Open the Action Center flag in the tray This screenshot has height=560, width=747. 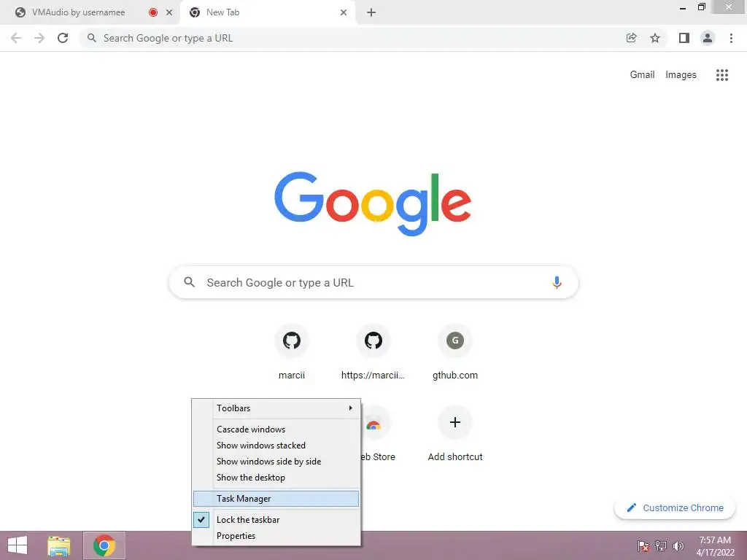(643, 546)
